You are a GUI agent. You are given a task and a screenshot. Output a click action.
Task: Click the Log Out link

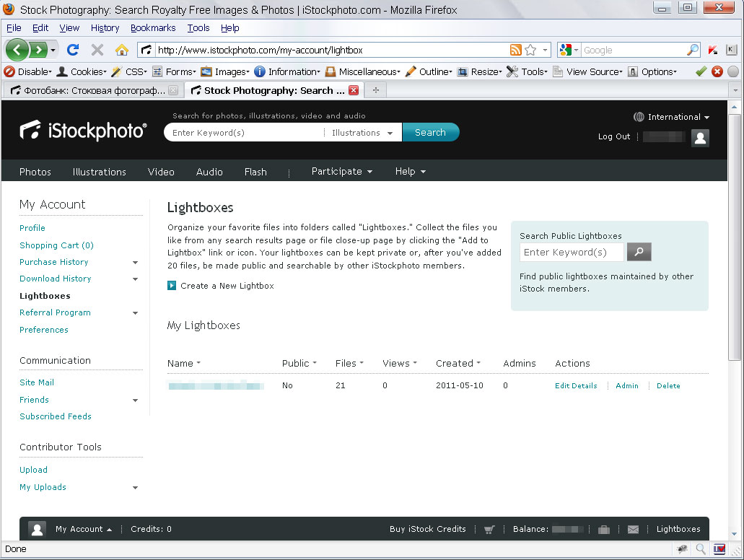(613, 136)
